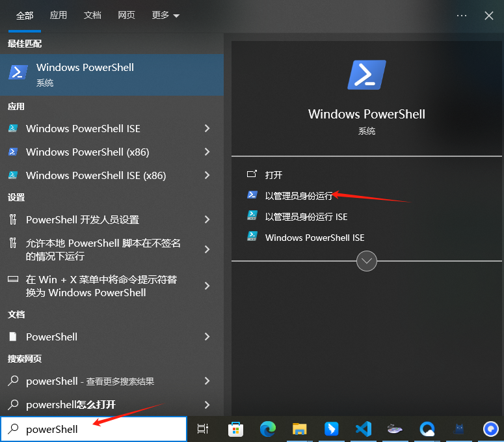Expand powershell怎么打开 suggestion arrow
The width and height of the screenshot is (504, 442).
point(207,405)
